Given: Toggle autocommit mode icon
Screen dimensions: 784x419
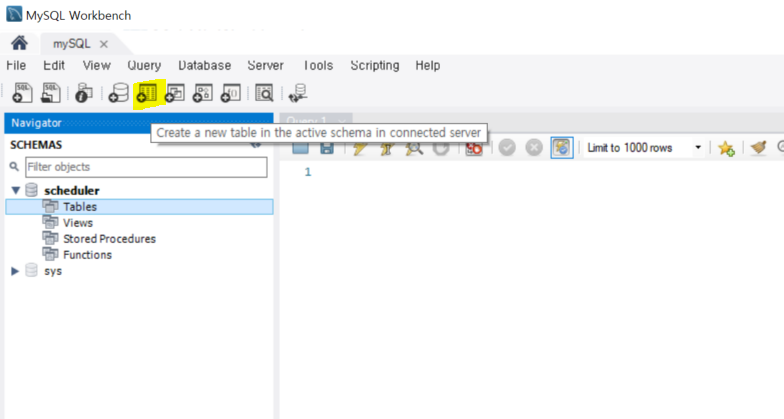Looking at the screenshot, I should pos(562,148).
